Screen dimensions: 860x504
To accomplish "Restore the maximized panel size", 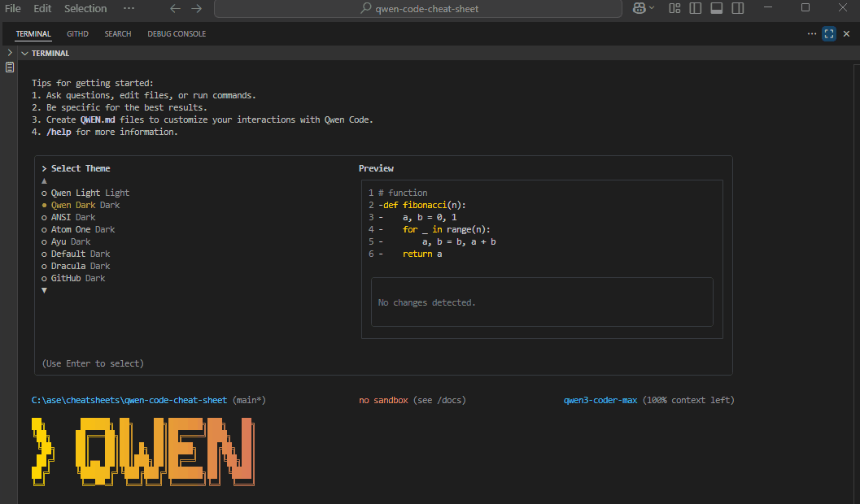I will (x=829, y=34).
